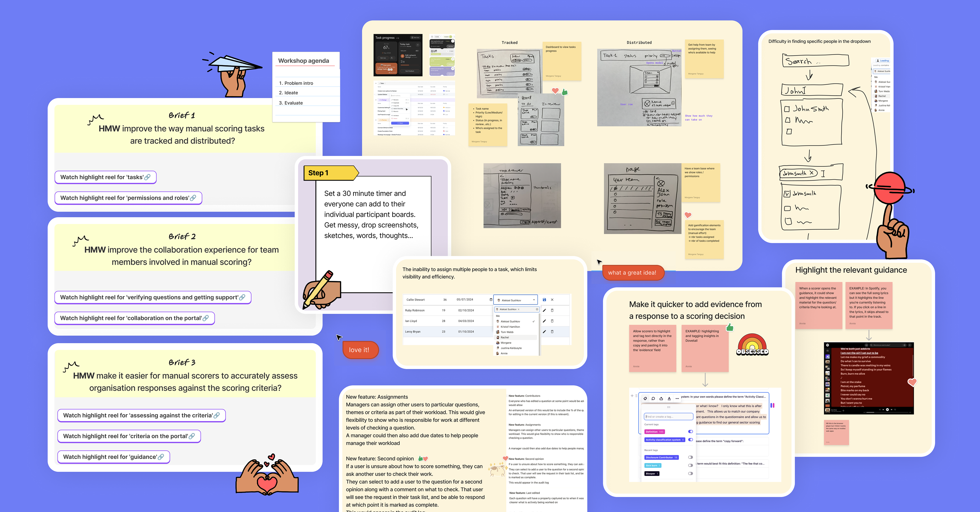Open the three-dots more menu in highlight toolbar
Image resolution: width=980 pixels, height=512 pixels.
(x=677, y=399)
